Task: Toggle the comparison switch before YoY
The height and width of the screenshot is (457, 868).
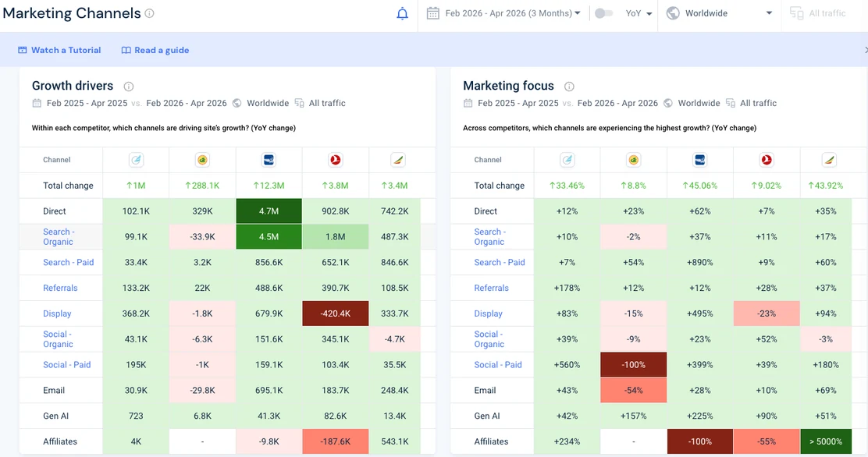Action: 603,13
